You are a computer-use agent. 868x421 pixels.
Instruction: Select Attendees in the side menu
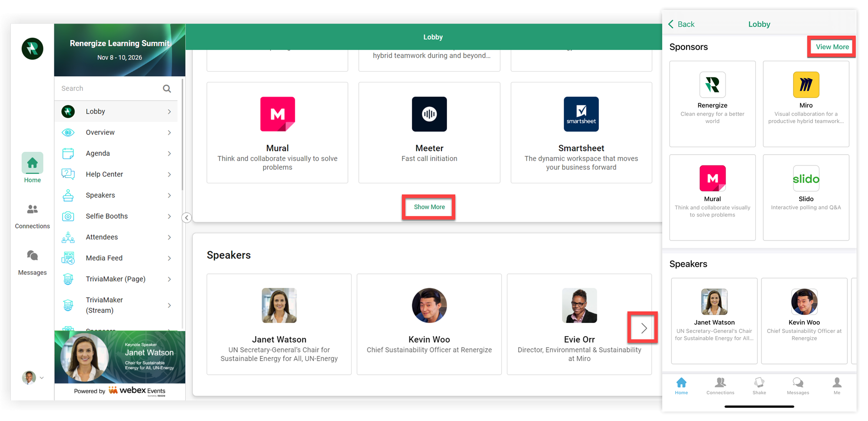(x=116, y=237)
